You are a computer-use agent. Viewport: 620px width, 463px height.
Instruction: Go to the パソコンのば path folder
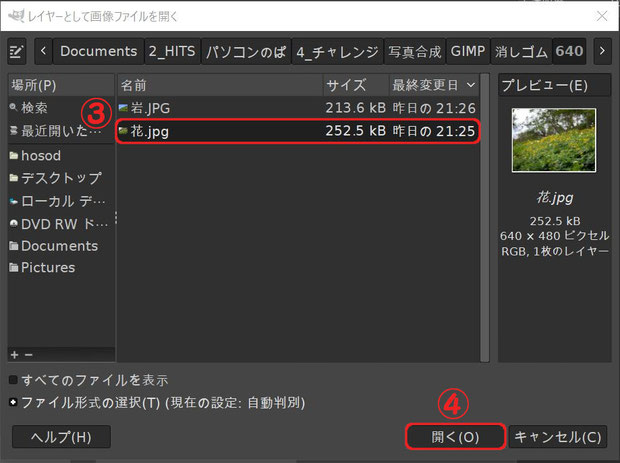(x=246, y=51)
